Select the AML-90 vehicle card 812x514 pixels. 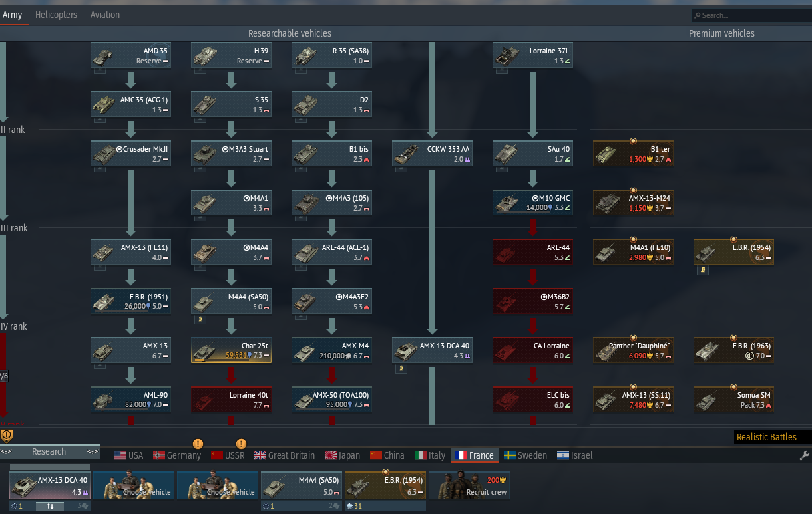[x=131, y=400]
